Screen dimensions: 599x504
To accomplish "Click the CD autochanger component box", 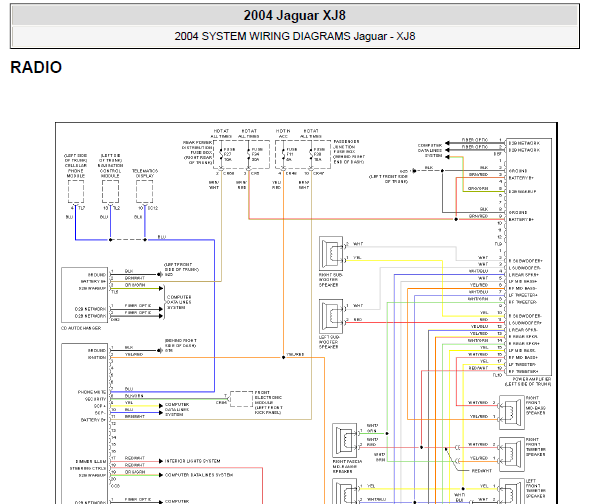I will pos(85,295).
